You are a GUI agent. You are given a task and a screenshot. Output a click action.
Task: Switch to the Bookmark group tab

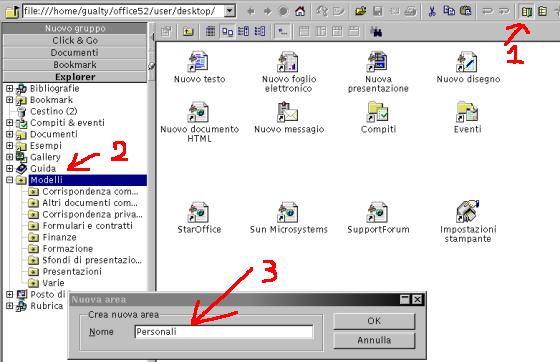click(75, 65)
